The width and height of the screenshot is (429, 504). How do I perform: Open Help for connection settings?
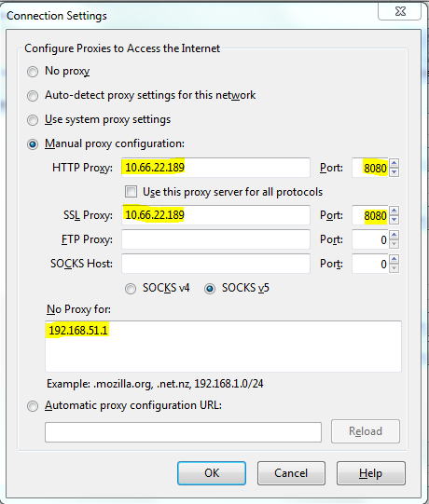[x=371, y=473]
